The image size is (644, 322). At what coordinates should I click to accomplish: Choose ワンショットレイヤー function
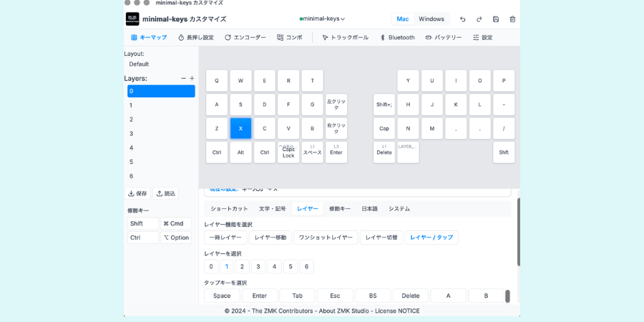point(326,238)
